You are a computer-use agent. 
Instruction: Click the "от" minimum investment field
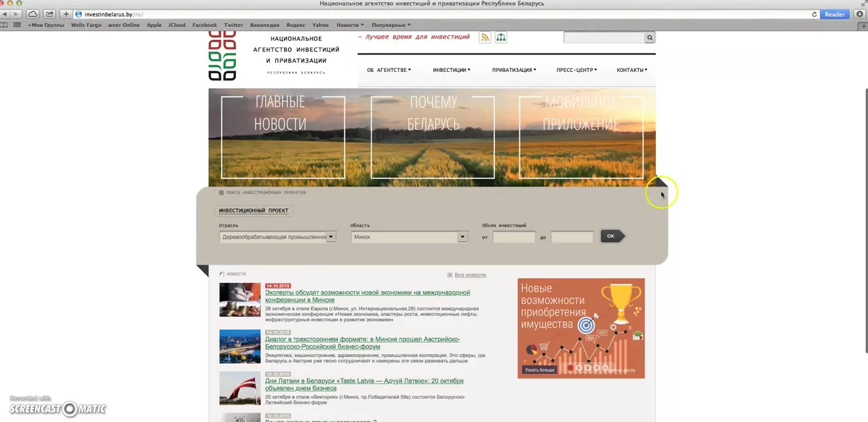tap(514, 237)
